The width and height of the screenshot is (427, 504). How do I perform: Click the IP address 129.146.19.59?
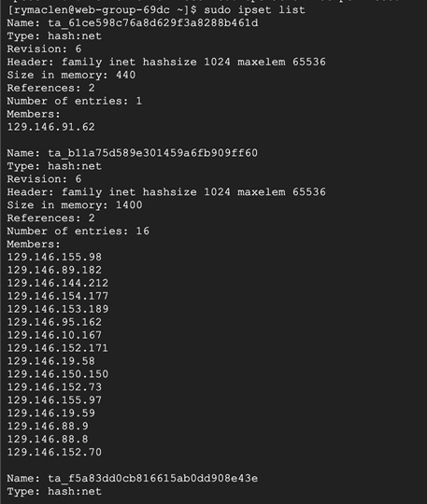pyautogui.click(x=50, y=413)
